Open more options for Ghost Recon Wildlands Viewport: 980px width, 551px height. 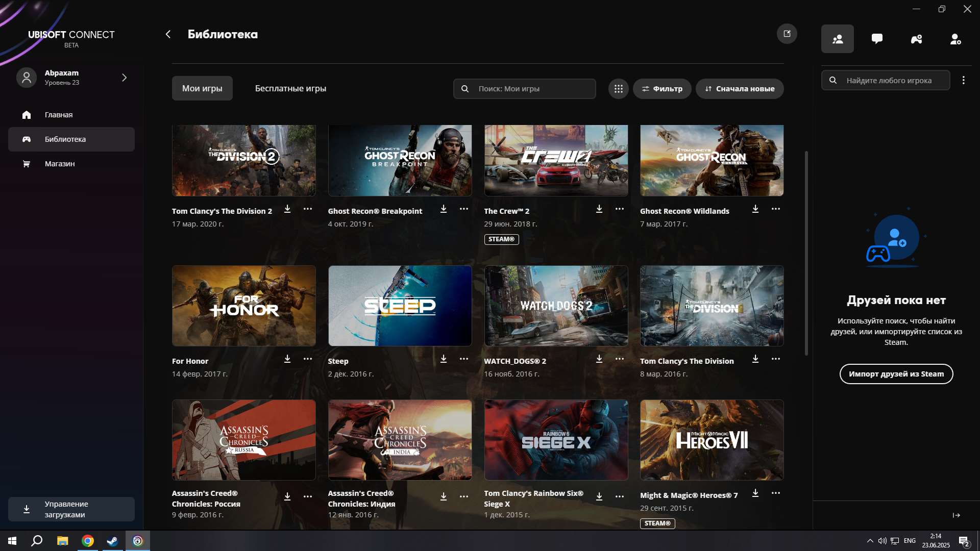[x=776, y=209]
